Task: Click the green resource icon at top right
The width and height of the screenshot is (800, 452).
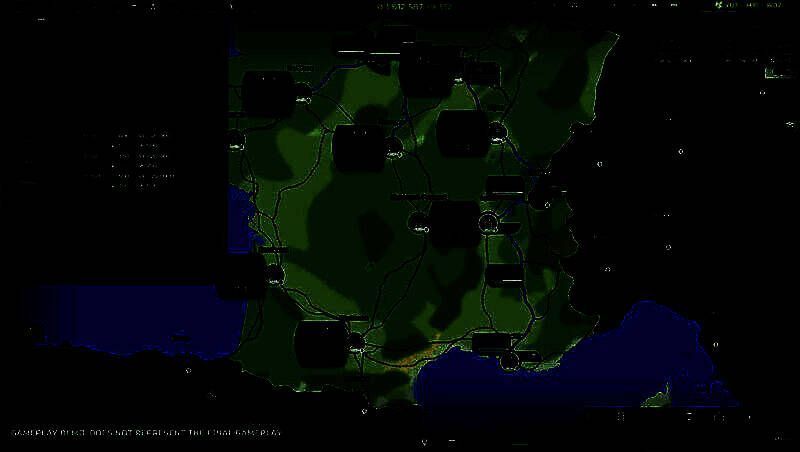Action: click(x=719, y=6)
